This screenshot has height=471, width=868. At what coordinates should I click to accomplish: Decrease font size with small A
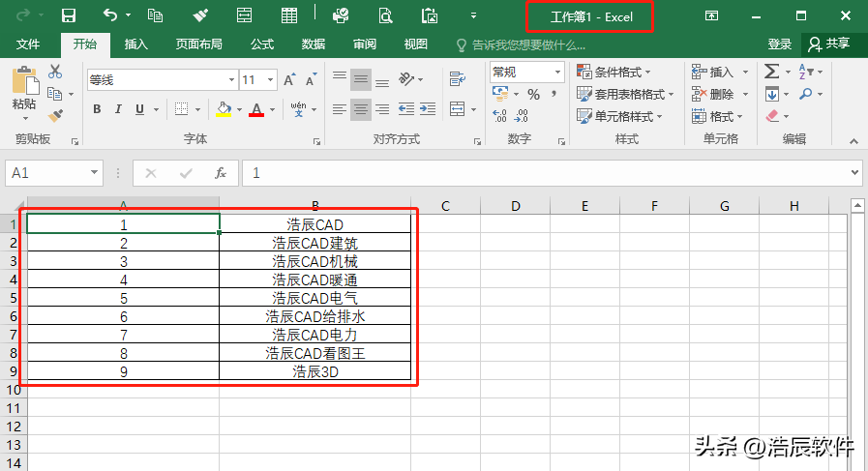pos(312,80)
